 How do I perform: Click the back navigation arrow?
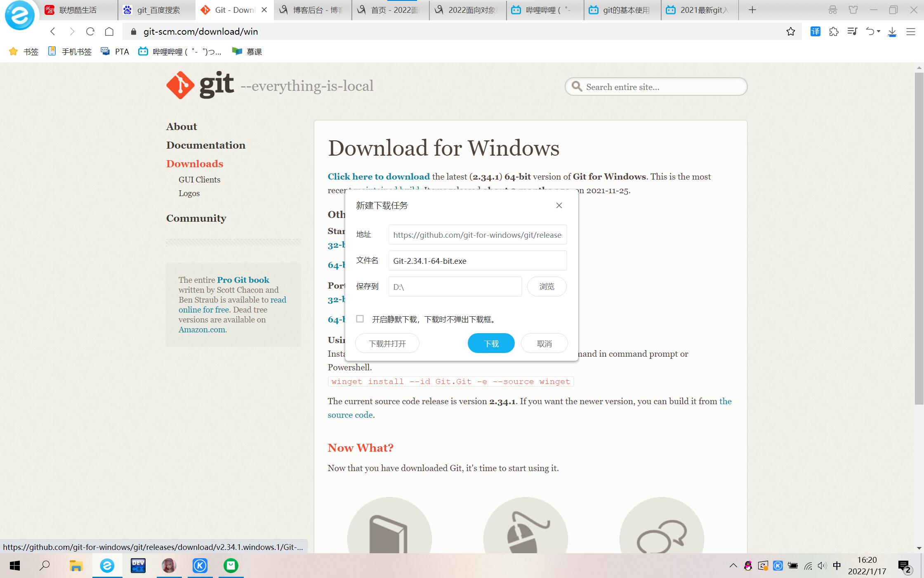(53, 31)
